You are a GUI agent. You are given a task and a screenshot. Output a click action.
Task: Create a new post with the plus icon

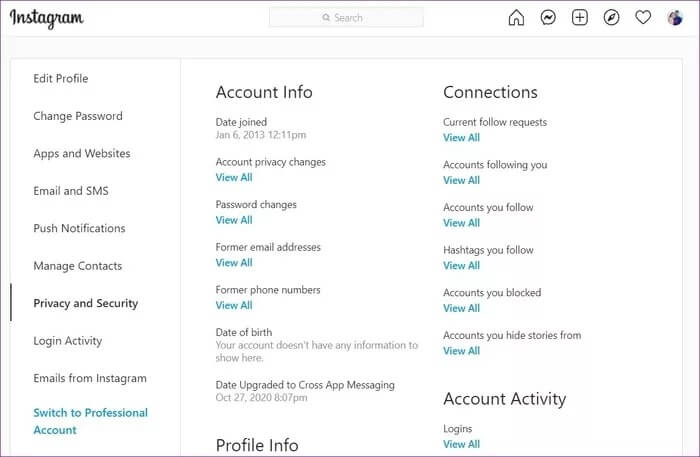(579, 18)
